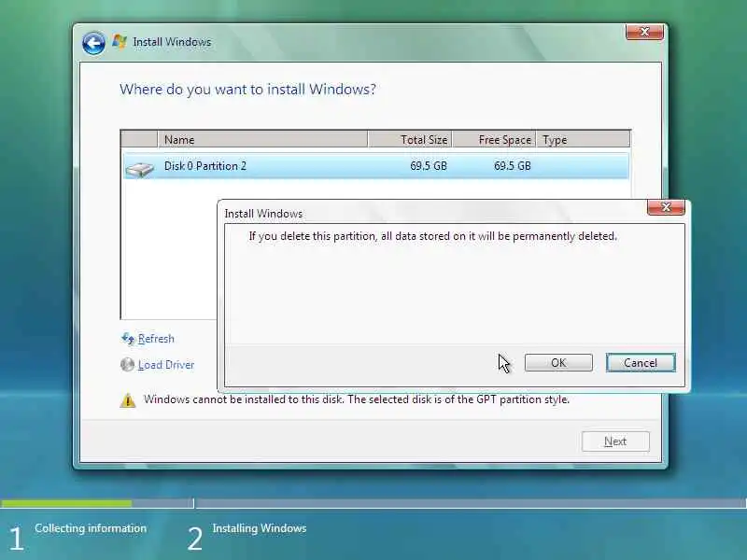The width and height of the screenshot is (747, 560).
Task: Close the delete confirmation dialog with X
Action: [x=666, y=207]
